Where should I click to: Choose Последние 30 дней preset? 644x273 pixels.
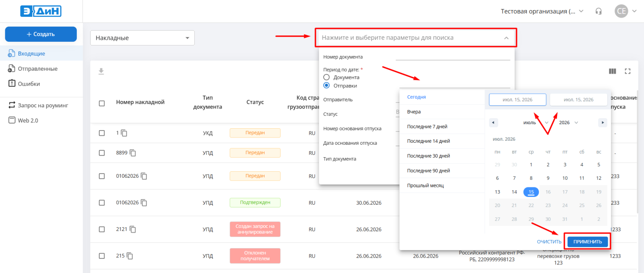[442, 156]
